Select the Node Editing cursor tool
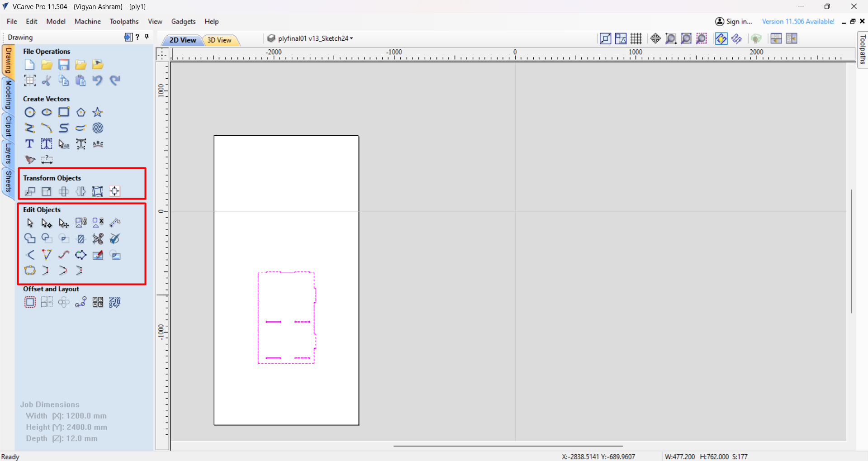 (x=47, y=223)
